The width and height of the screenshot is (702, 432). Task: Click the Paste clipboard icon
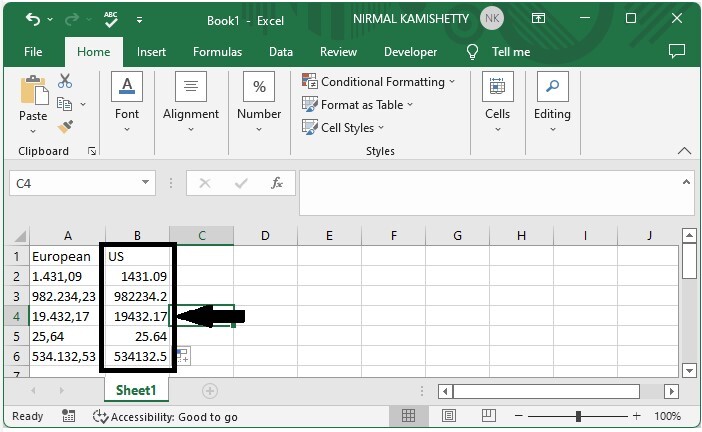point(34,90)
